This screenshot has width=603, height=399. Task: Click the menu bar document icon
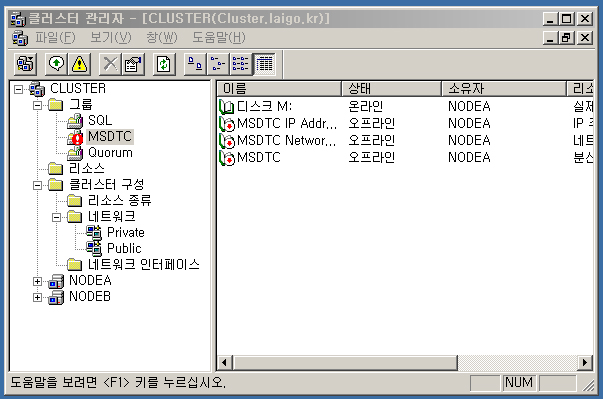coord(20,38)
